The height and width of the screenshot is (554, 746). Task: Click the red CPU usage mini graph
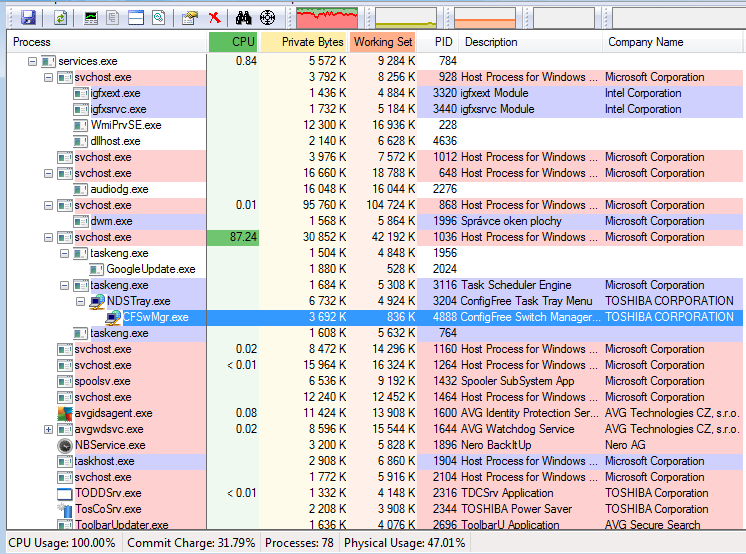click(328, 17)
